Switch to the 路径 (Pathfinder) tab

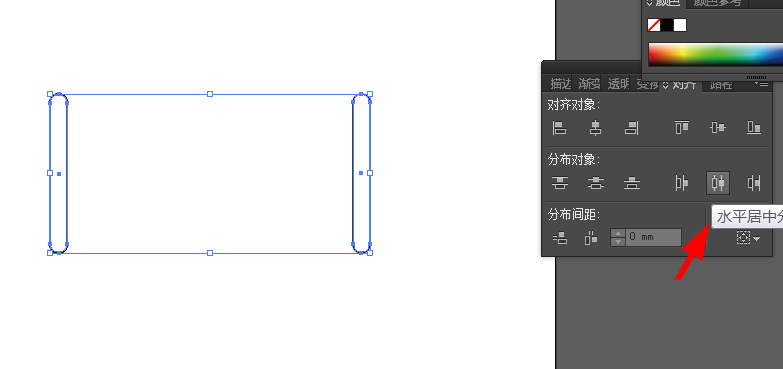click(721, 84)
